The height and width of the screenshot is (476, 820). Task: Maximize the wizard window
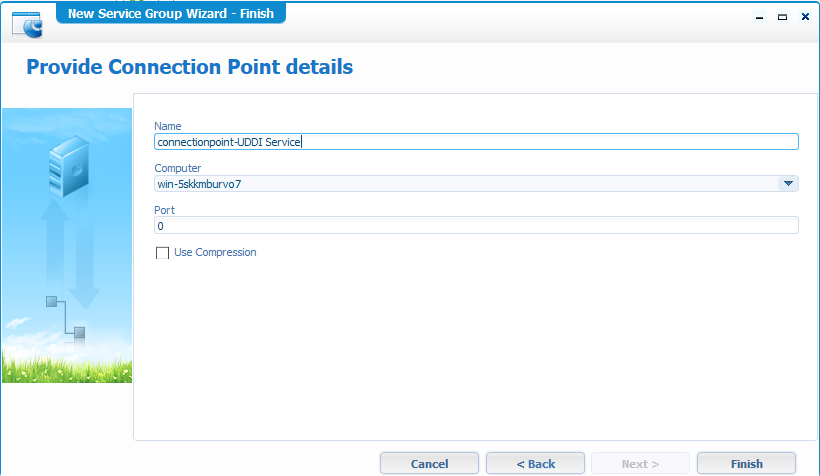tap(782, 17)
